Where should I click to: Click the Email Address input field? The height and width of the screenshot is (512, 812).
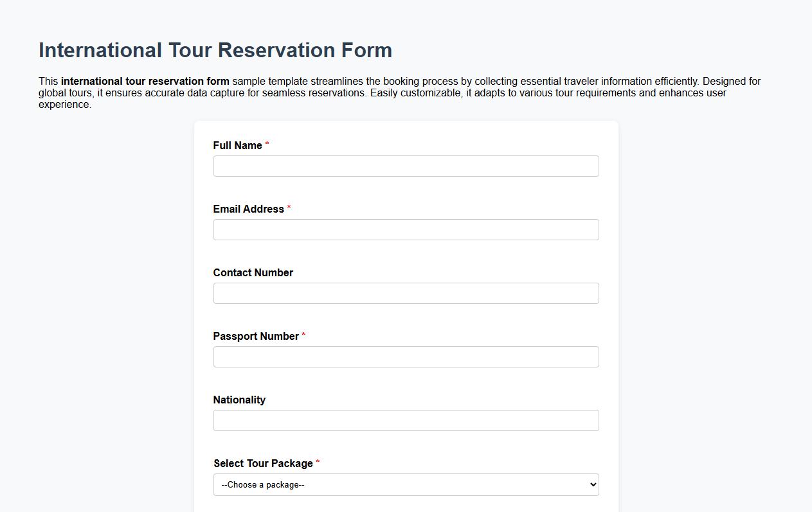406,229
